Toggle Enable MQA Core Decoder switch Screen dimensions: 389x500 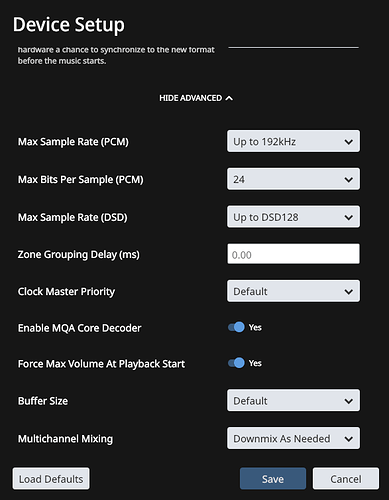tap(236, 327)
